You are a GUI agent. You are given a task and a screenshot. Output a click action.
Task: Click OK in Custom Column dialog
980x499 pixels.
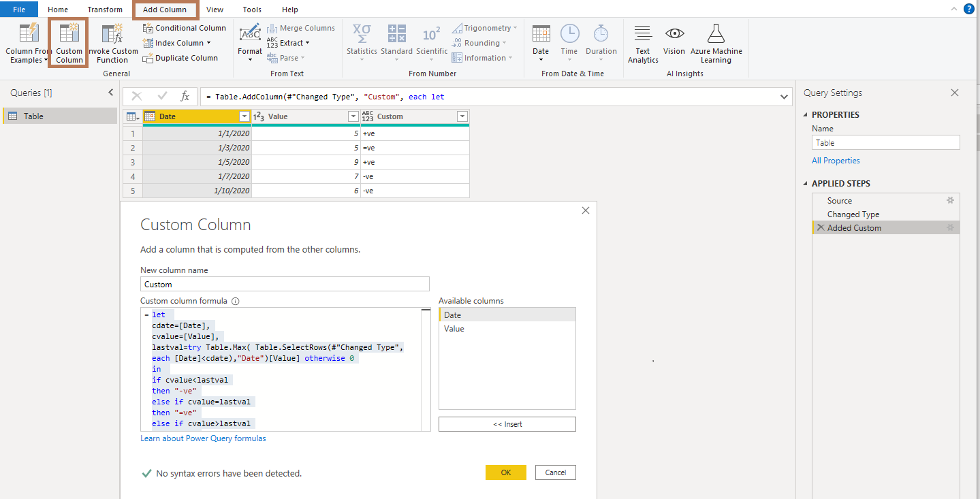506,472
